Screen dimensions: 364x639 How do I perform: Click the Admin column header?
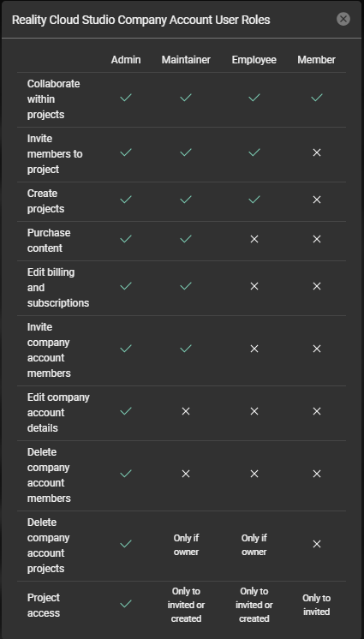click(126, 60)
